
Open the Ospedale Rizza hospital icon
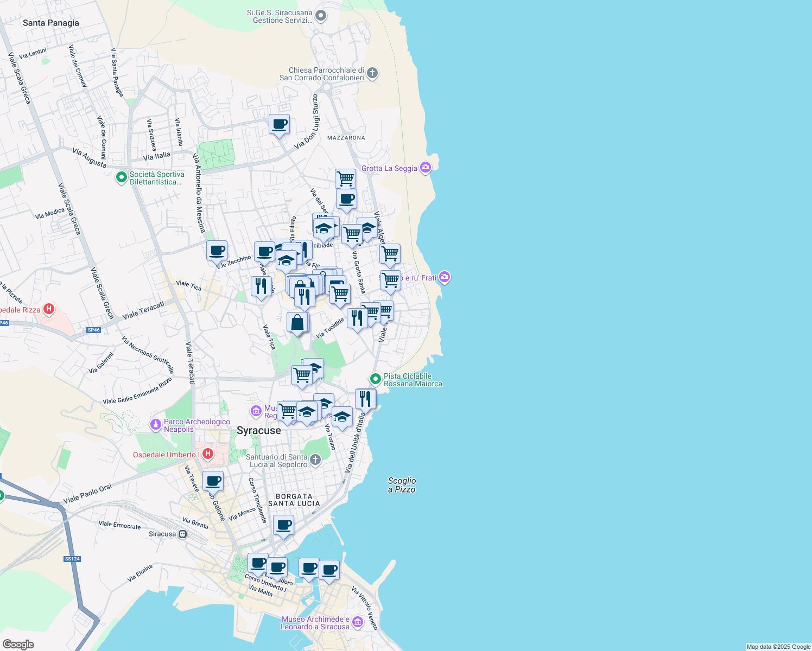coord(49,309)
